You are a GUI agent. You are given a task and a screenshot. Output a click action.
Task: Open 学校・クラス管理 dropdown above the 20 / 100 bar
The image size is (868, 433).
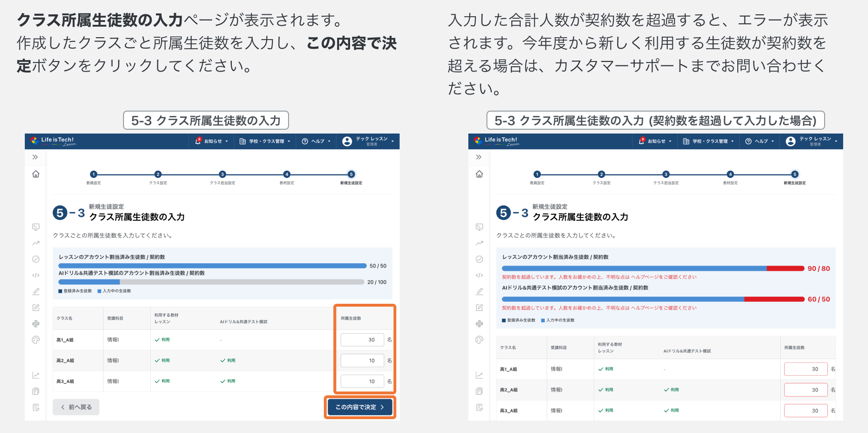point(265,141)
